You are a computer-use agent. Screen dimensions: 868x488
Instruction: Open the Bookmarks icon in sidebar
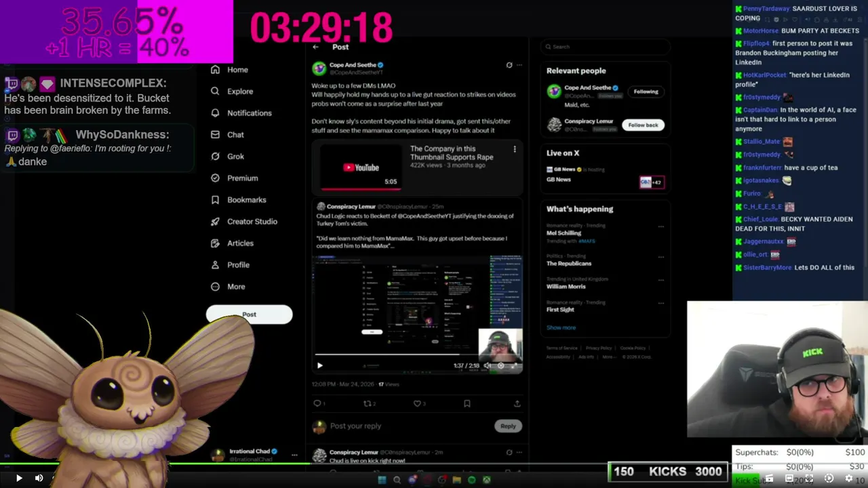point(215,200)
